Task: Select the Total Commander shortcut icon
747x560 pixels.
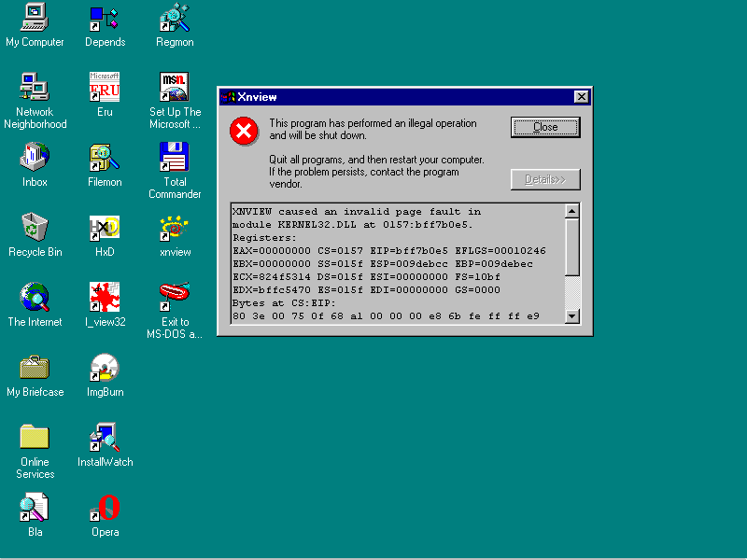Action: (x=175, y=157)
